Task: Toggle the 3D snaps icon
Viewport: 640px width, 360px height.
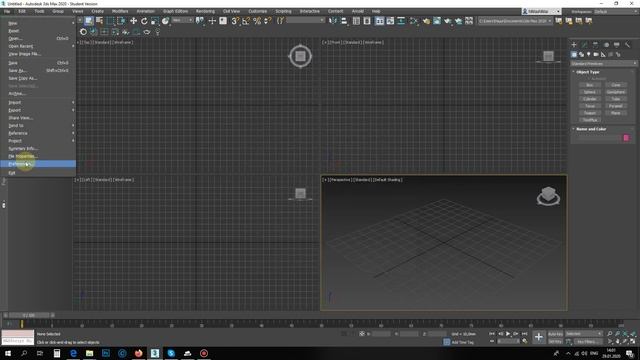Action: point(235,21)
